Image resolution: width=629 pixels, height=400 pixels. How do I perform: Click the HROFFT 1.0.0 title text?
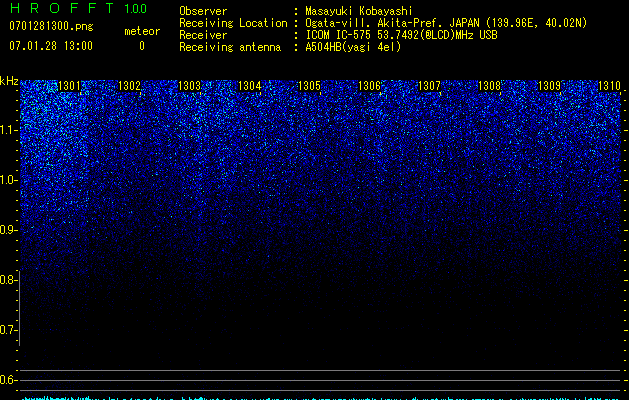tap(78, 8)
